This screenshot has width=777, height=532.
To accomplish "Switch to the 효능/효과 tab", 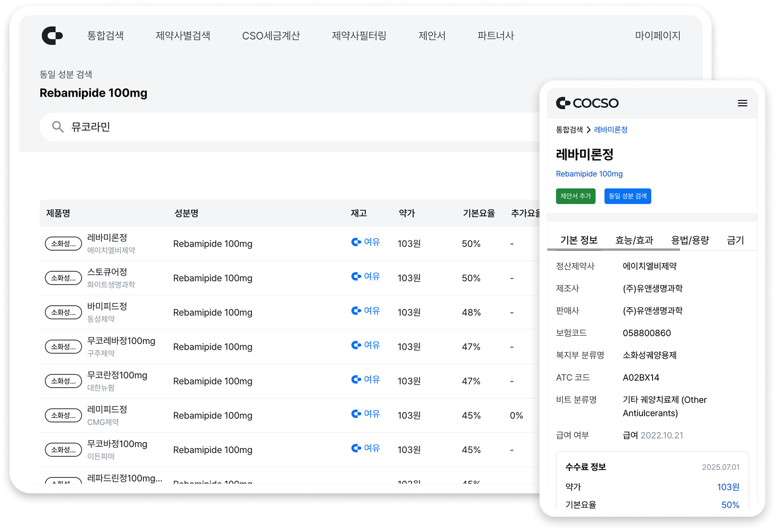I will coord(634,240).
